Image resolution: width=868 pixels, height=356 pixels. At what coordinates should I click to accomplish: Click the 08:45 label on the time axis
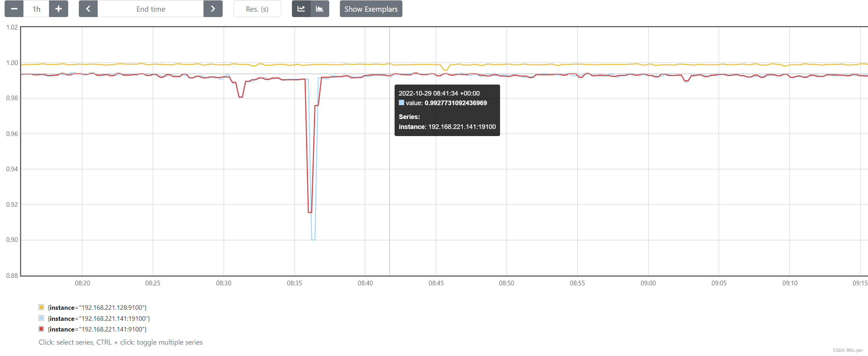coord(436,283)
